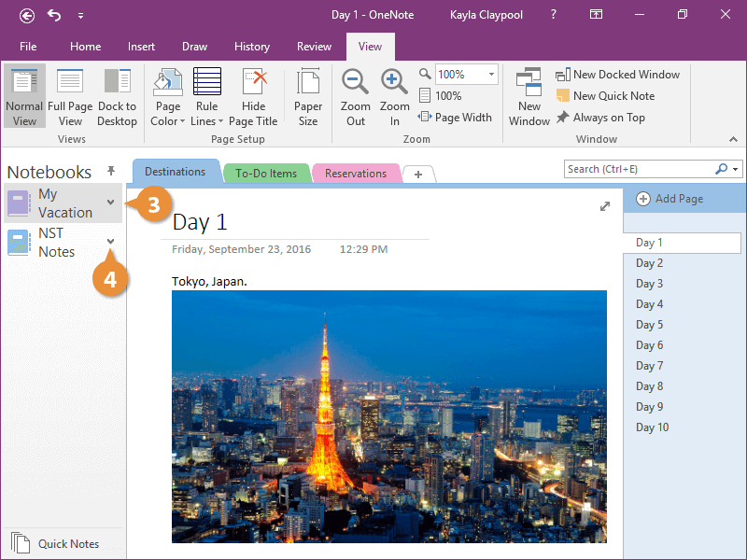Open a New Docked Window
The width and height of the screenshot is (747, 560).
(x=617, y=75)
